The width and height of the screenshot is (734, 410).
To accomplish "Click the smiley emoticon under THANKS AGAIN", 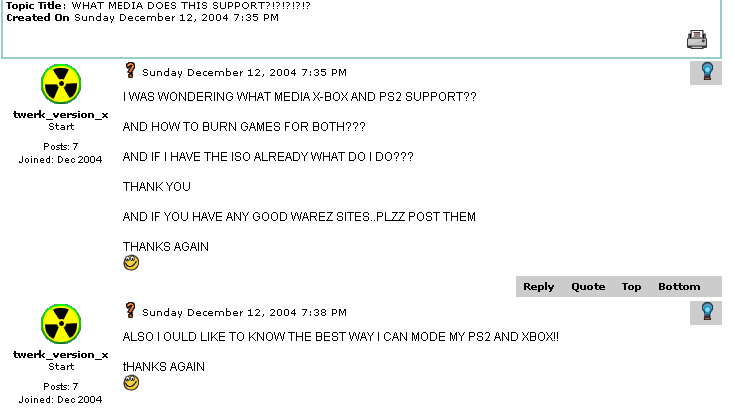I will coord(131,263).
